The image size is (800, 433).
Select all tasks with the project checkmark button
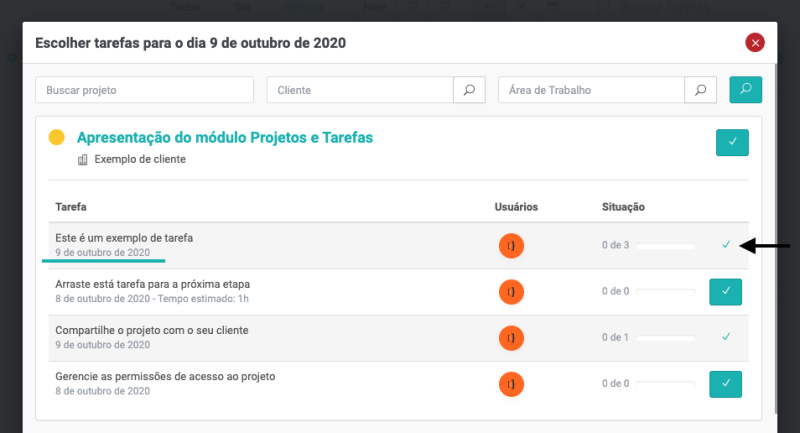click(x=732, y=142)
